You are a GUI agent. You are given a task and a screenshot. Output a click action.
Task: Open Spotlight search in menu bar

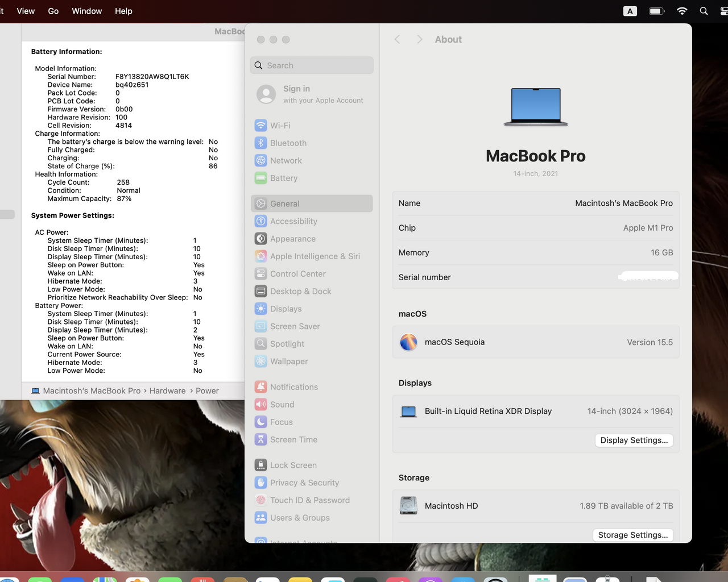click(704, 11)
